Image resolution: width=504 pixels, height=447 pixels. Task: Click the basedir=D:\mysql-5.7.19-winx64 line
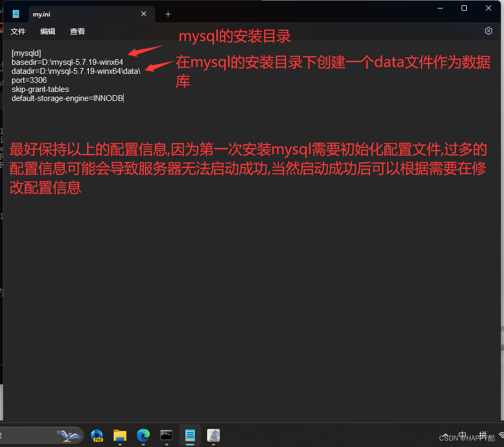67,62
